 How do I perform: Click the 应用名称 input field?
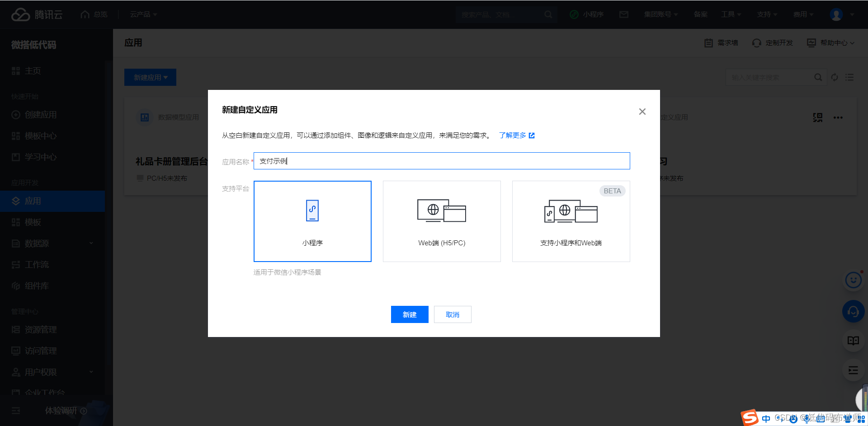[x=442, y=161]
